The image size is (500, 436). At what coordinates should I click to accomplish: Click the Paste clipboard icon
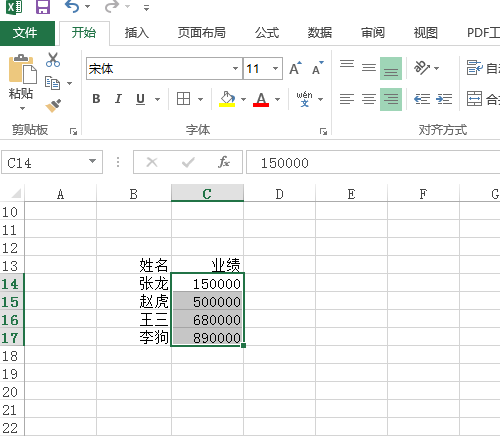pos(22,69)
